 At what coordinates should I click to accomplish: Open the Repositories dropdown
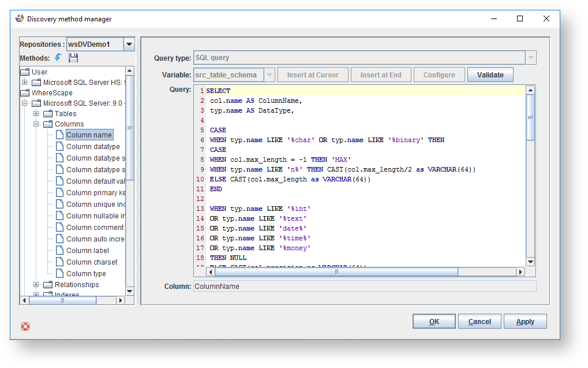[x=129, y=44]
